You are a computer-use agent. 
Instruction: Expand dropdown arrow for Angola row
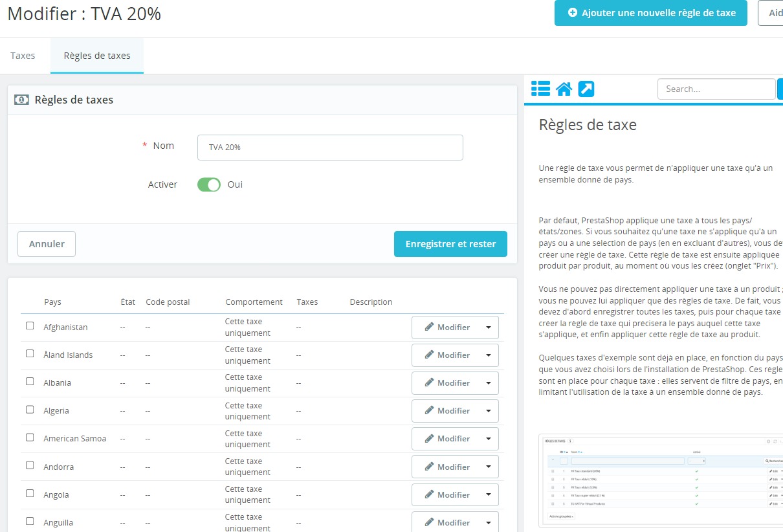click(489, 495)
